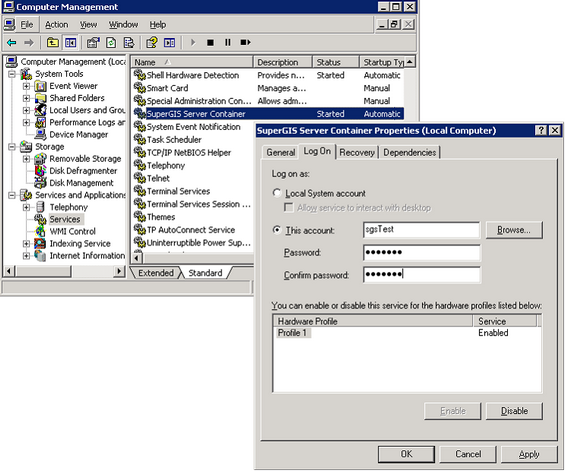This screenshot has width=565, height=471.
Task: Toggle Allow service to interact with desktop
Action: pyautogui.click(x=289, y=208)
